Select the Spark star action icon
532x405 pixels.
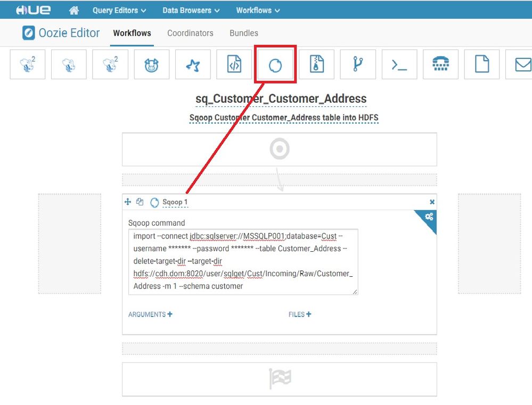point(193,64)
